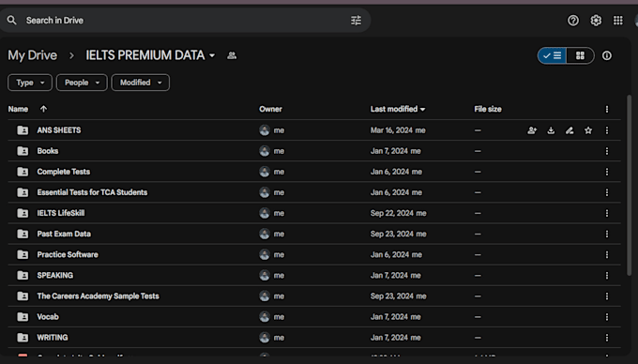Open the Help question mark icon
This screenshot has height=364, width=638.
click(573, 21)
